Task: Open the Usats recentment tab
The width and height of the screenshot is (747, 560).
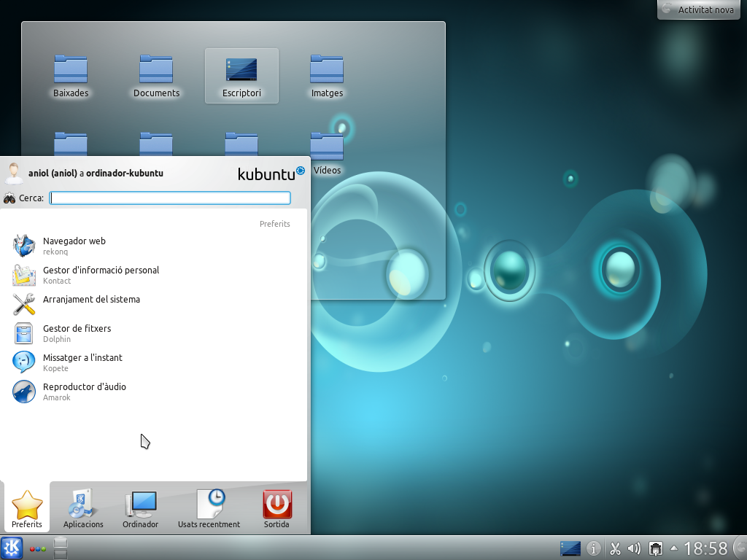Action: click(209, 508)
